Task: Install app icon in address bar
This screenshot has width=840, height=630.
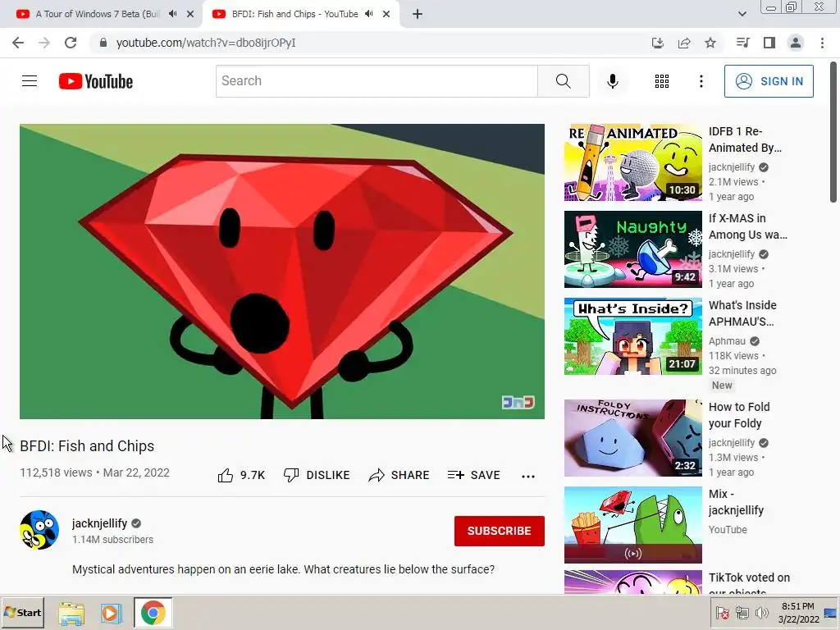Action: (x=658, y=43)
